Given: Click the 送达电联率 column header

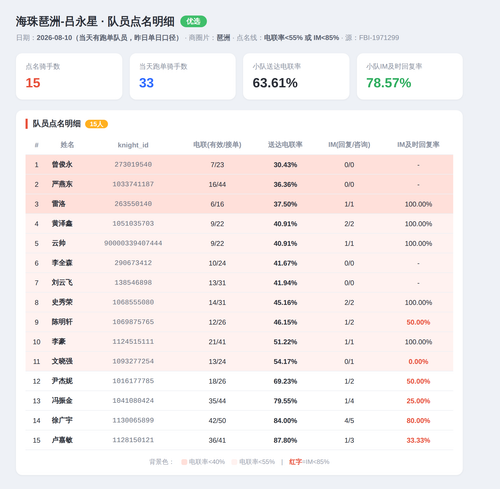Looking at the screenshot, I should point(285,145).
